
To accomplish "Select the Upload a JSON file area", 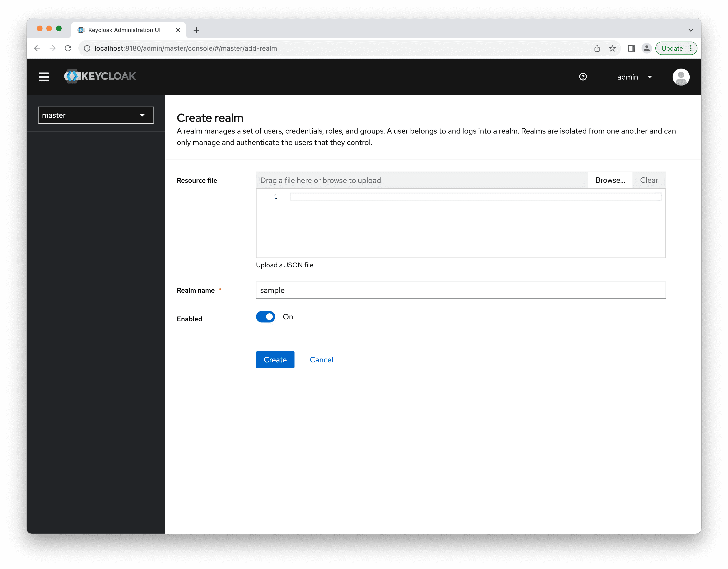I will coord(285,264).
